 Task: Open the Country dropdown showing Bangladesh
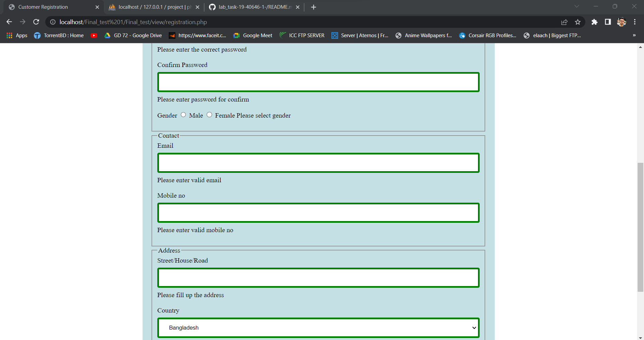click(x=318, y=328)
